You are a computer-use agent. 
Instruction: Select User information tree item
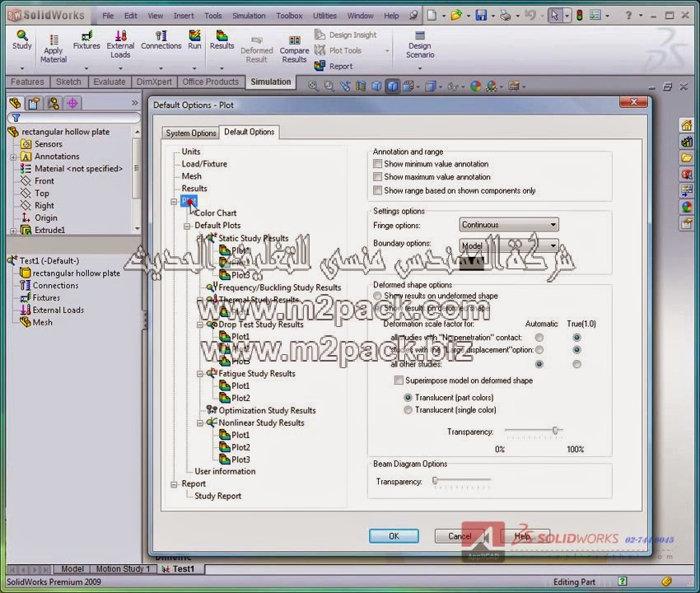pos(225,471)
